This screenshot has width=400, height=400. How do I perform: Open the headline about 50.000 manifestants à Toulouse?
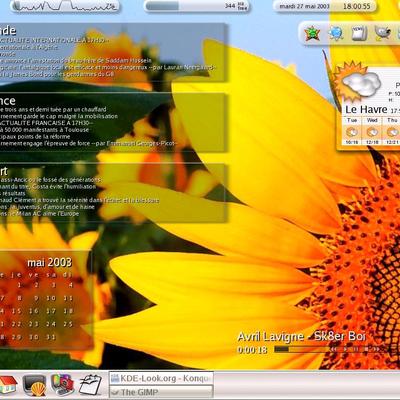click(x=44, y=130)
